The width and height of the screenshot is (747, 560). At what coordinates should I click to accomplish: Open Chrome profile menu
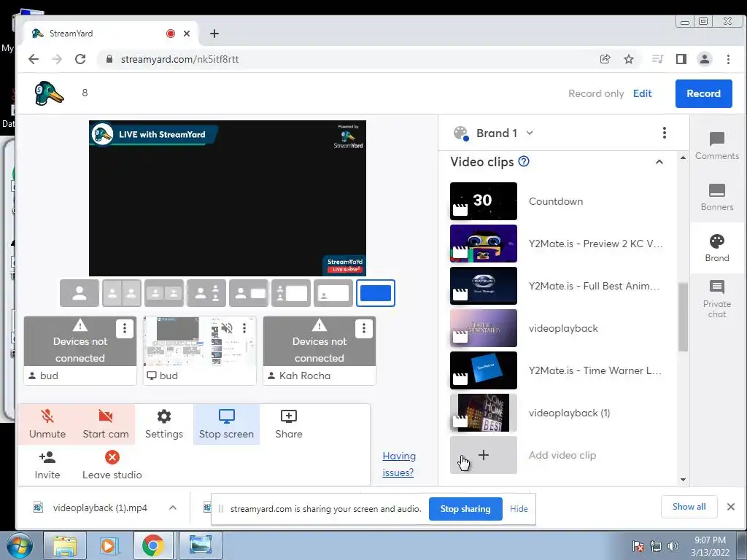click(x=705, y=59)
